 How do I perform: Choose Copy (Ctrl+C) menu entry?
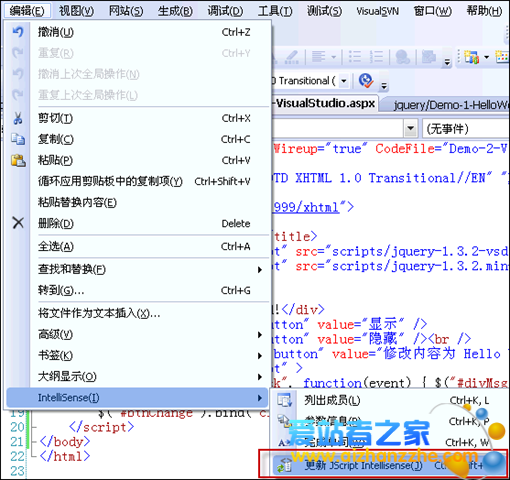[137, 139]
